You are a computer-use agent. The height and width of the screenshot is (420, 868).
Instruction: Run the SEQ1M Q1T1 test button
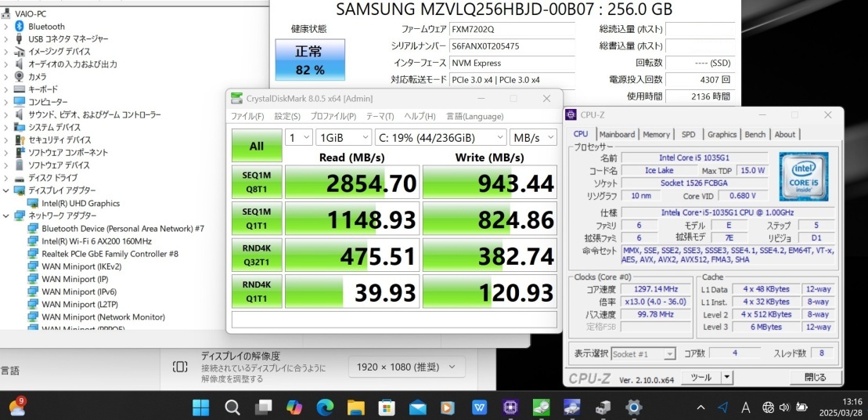pyautogui.click(x=257, y=219)
